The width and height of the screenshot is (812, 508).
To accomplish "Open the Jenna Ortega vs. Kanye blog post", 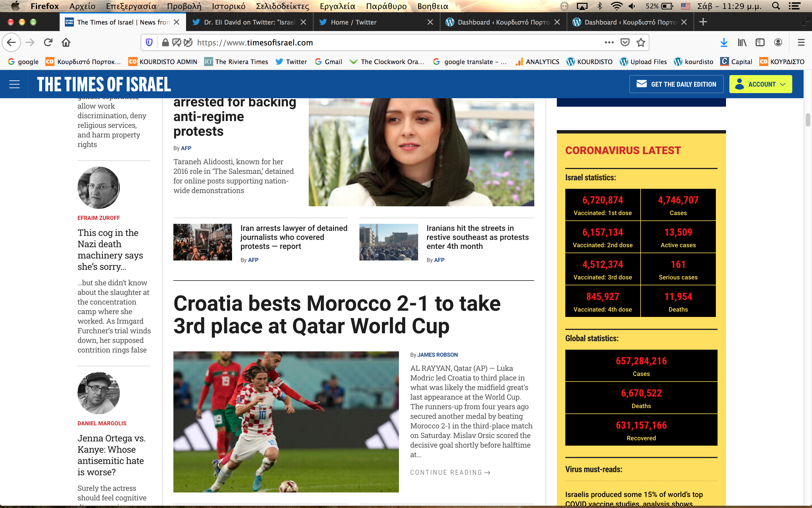I will (x=111, y=455).
